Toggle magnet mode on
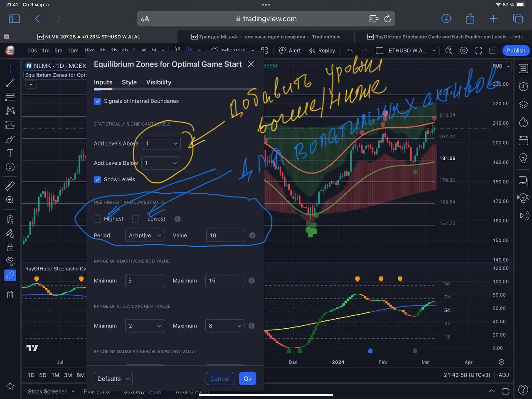 [10, 219]
